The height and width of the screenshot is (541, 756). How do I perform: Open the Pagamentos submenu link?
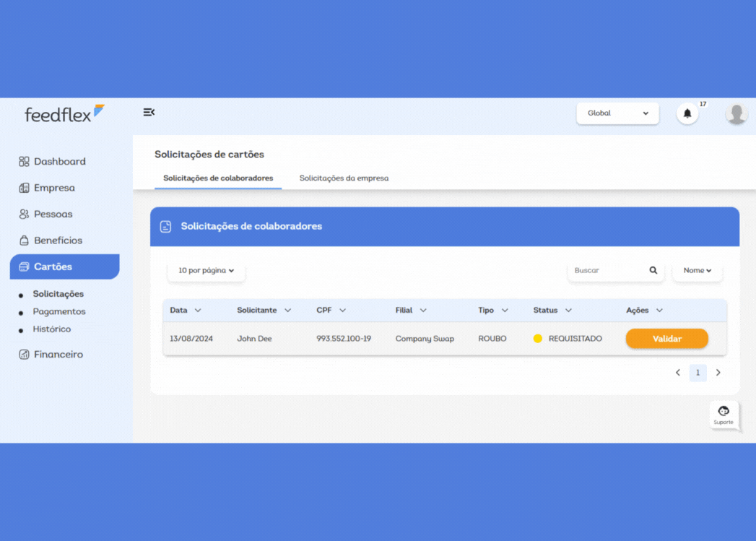point(59,312)
